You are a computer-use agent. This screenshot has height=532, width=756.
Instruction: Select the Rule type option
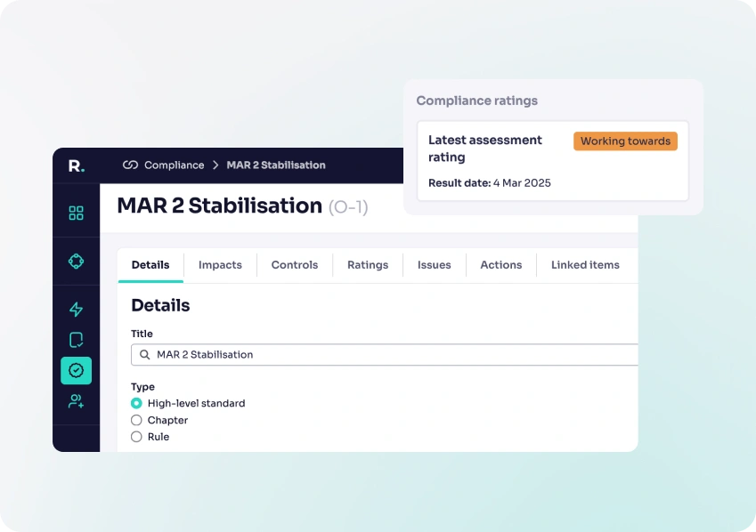136,437
